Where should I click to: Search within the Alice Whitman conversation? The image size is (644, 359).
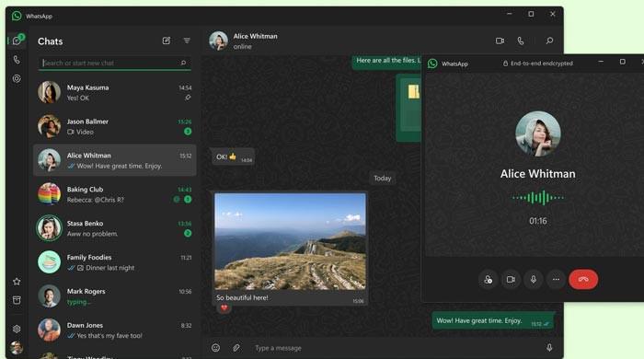click(x=549, y=41)
